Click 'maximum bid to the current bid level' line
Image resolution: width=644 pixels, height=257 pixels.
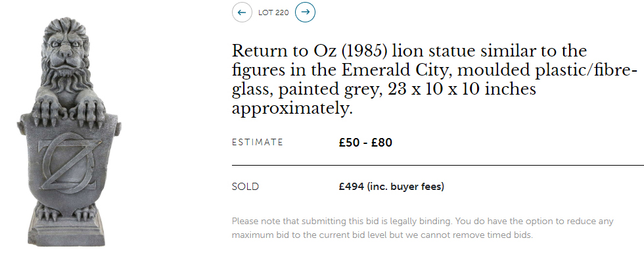382,235
